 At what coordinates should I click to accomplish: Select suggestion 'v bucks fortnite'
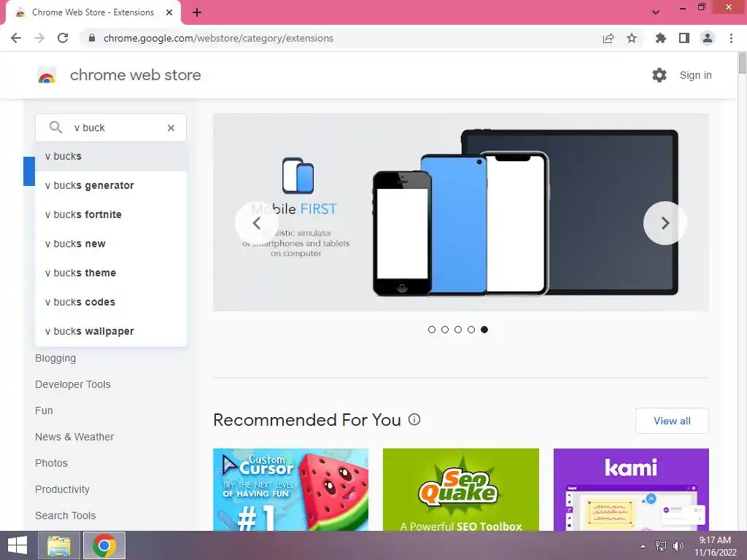111,215
